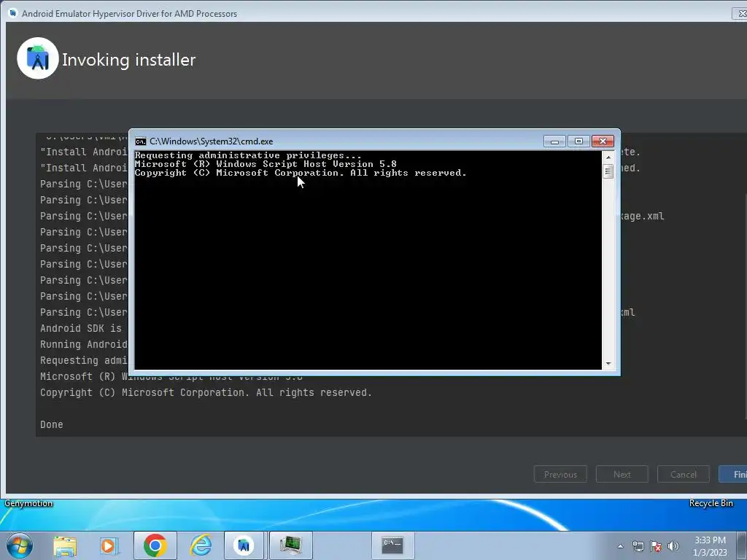Click the Cancel button in the installer

point(683,474)
